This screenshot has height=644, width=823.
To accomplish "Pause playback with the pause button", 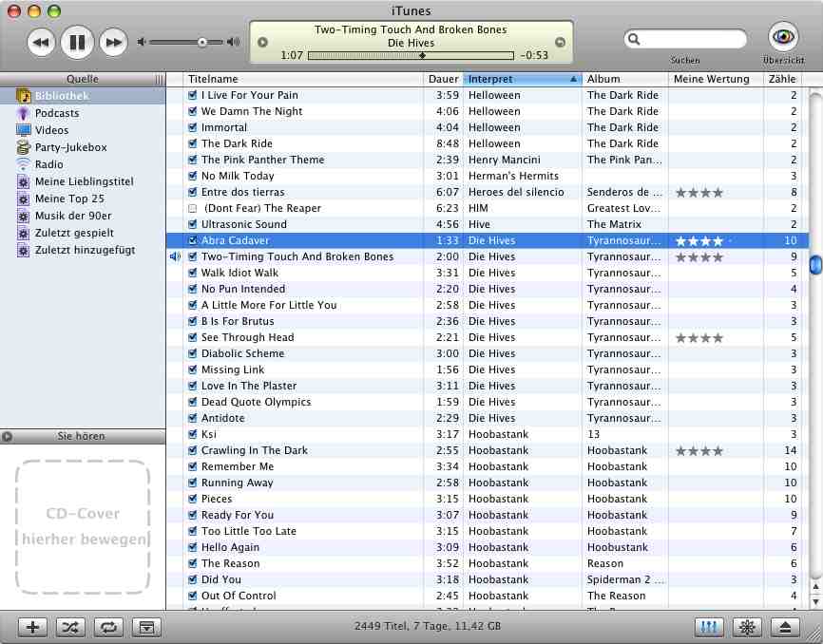I will pos(77,42).
